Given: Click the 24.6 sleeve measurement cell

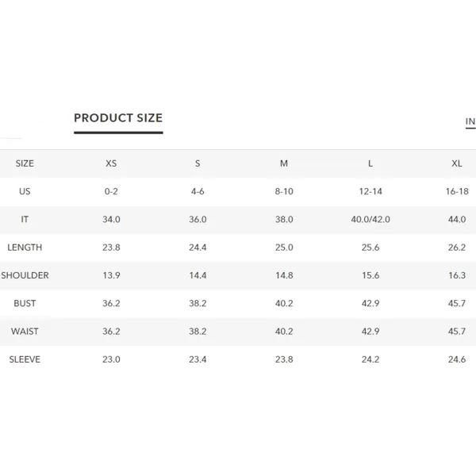Looking at the screenshot, I should pos(457,359).
